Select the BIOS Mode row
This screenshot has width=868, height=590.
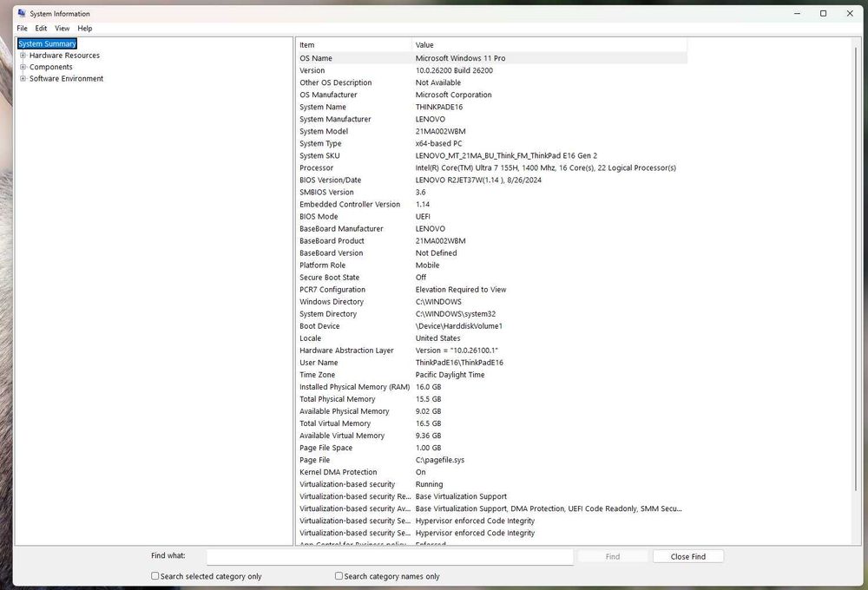coord(491,216)
